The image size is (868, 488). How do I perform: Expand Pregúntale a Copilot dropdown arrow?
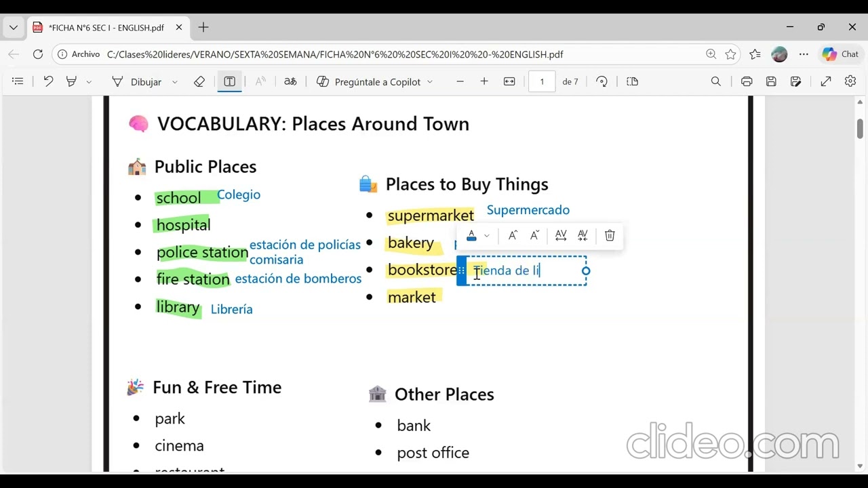coord(429,82)
